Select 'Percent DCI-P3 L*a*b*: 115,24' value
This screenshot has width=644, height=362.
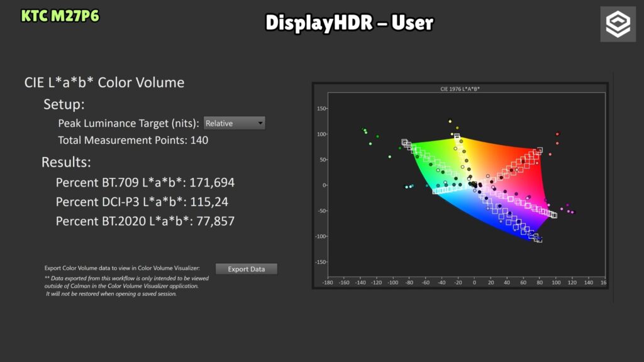[x=142, y=202]
